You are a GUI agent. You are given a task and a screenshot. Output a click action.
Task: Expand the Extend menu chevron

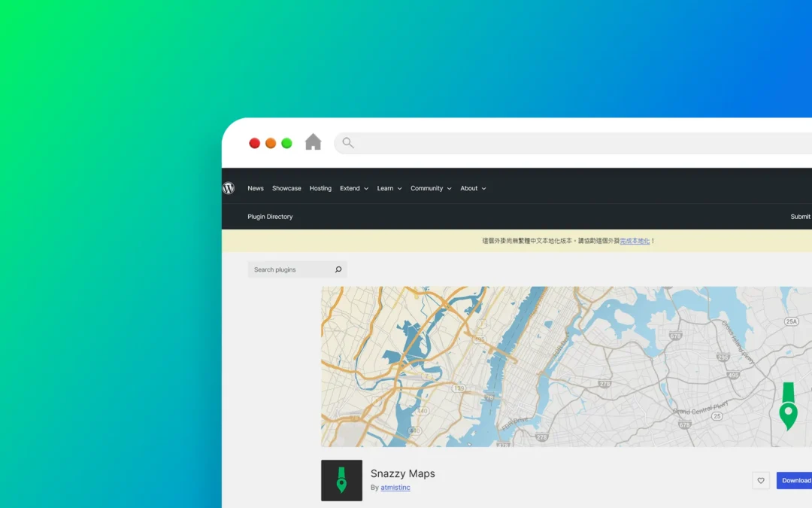pos(366,189)
